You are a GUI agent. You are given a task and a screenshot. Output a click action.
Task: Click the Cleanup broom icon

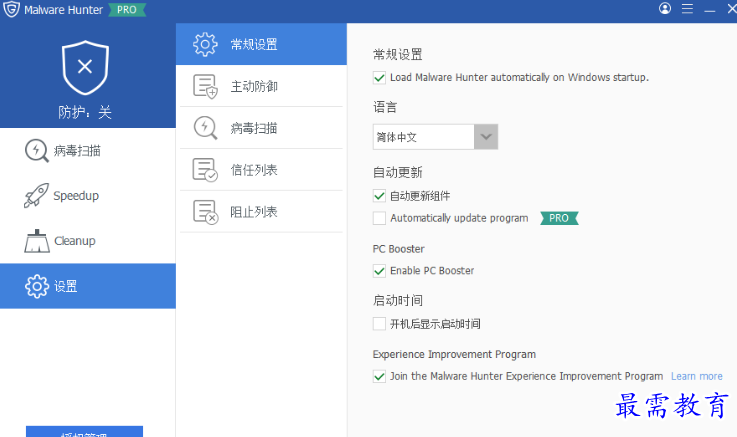pyautogui.click(x=37, y=241)
